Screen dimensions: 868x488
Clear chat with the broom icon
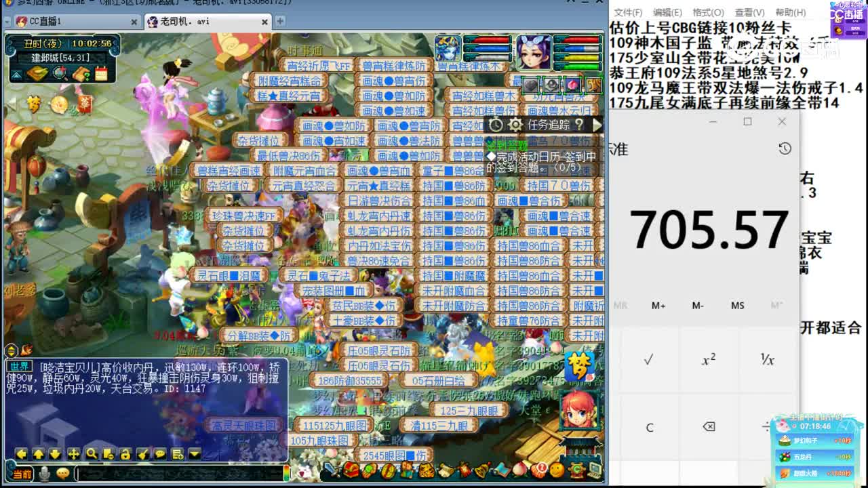click(x=143, y=454)
